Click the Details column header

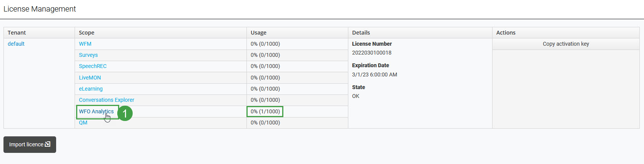[x=361, y=33]
